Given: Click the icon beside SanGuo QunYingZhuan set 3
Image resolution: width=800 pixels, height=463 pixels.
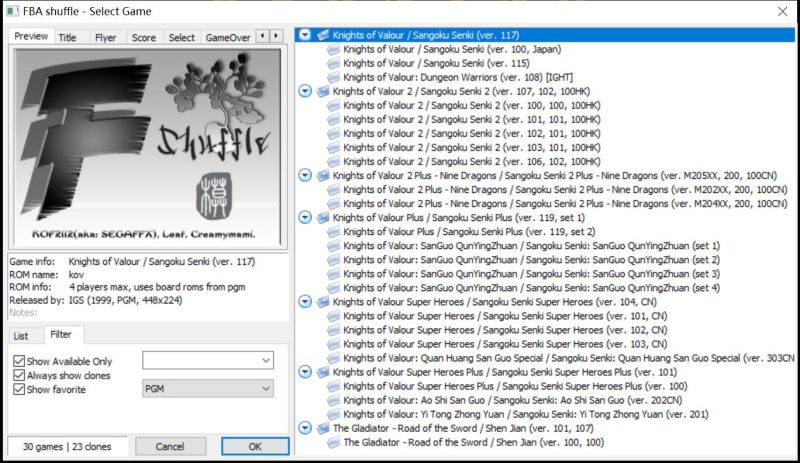Looking at the screenshot, I should [x=333, y=274].
